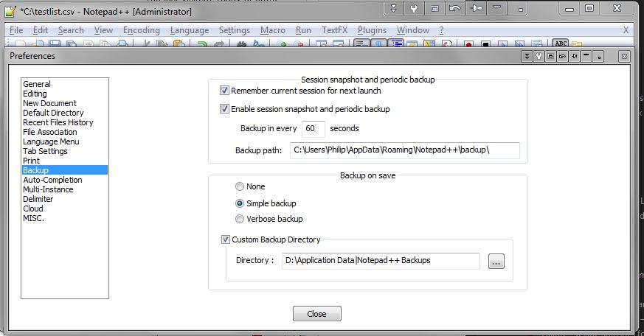Open the Edit menu
The image size is (644, 336).
[x=41, y=30]
